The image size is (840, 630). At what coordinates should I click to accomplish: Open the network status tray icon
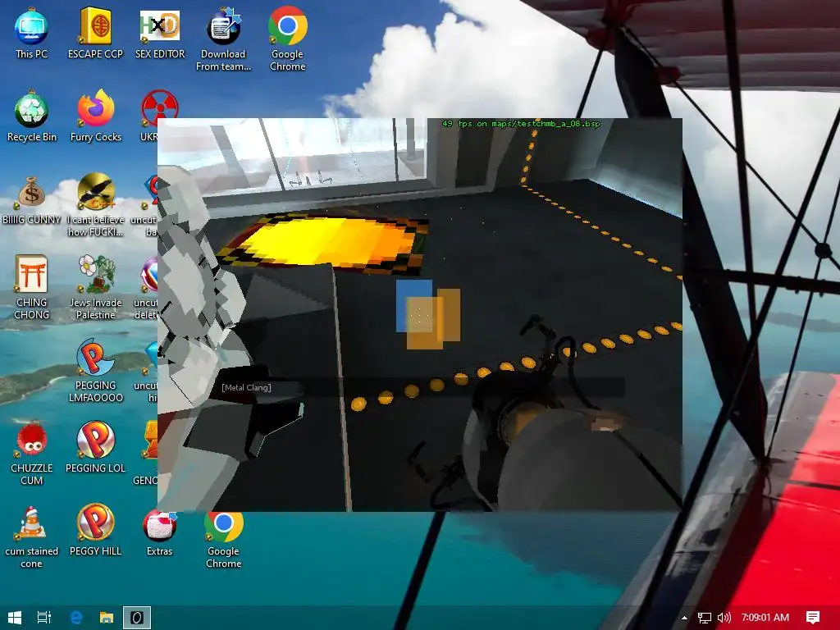point(705,618)
